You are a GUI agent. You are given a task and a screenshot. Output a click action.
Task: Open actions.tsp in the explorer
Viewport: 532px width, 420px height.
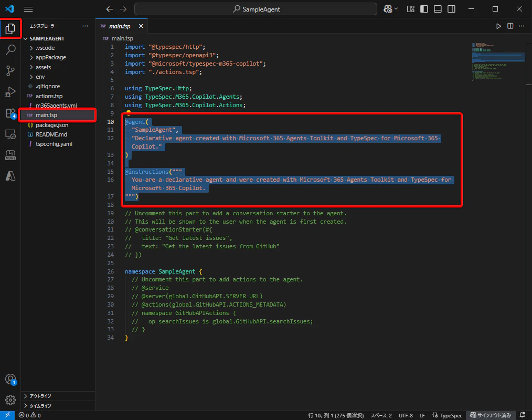[58, 96]
